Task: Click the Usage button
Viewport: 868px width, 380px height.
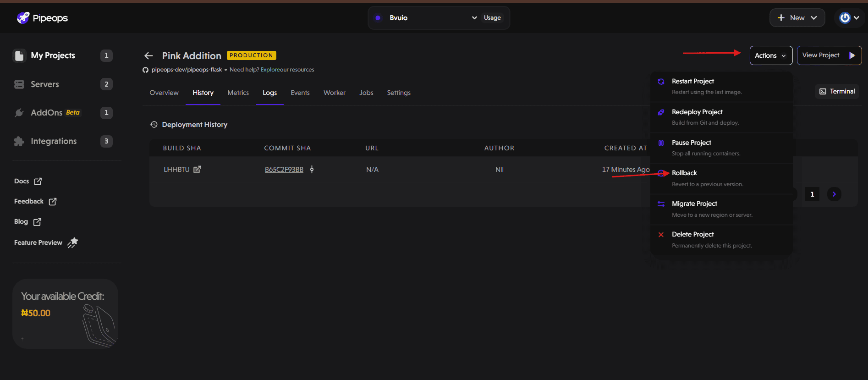Action: (x=492, y=18)
